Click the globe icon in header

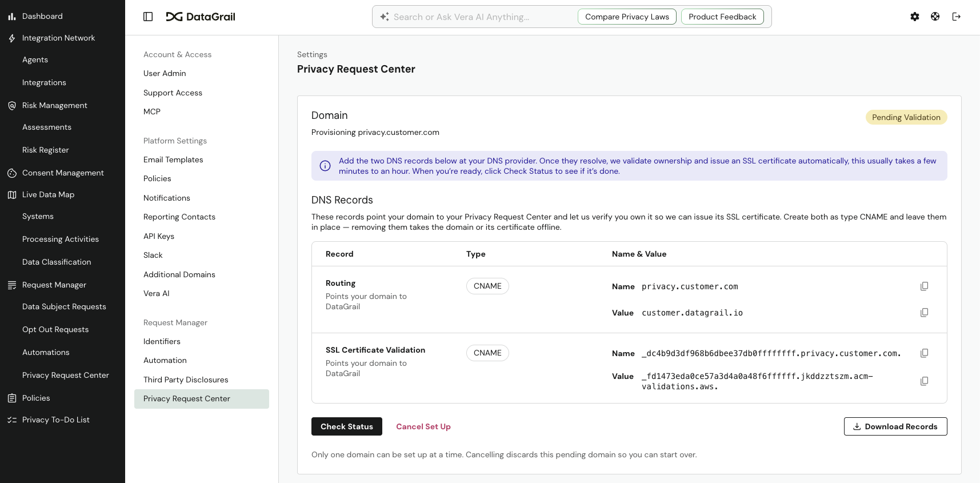pyautogui.click(x=935, y=17)
